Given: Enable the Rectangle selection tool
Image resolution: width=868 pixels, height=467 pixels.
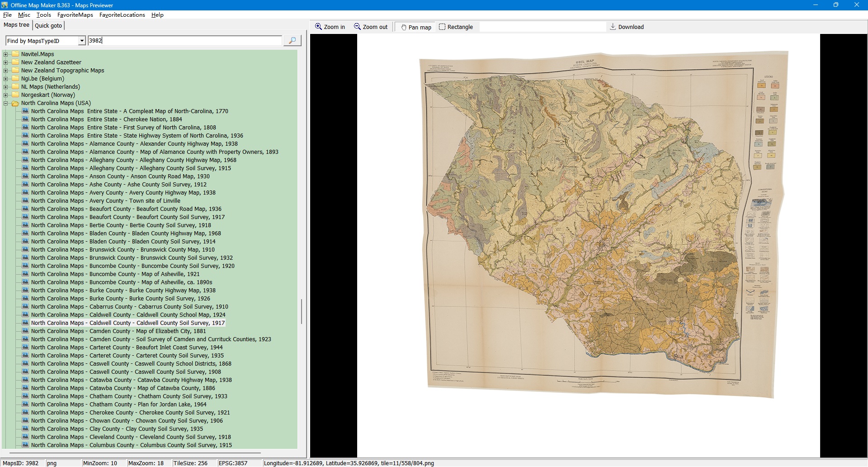Looking at the screenshot, I should tap(456, 27).
